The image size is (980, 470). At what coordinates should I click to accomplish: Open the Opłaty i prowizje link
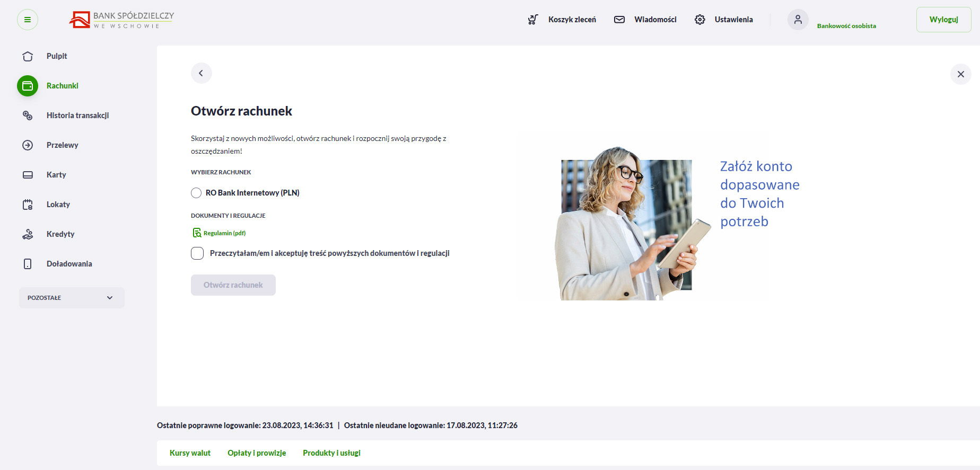coord(257,453)
